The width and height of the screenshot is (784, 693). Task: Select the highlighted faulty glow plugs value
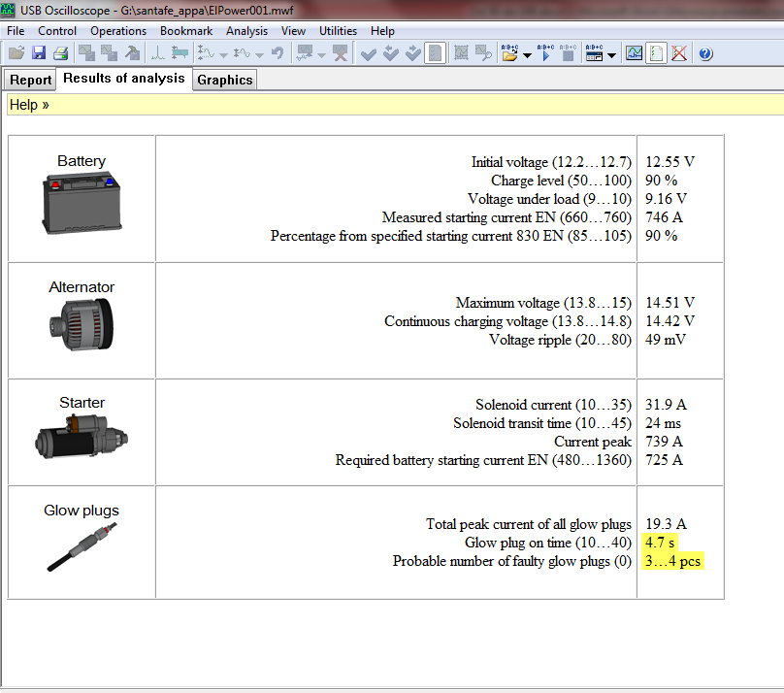coord(673,561)
